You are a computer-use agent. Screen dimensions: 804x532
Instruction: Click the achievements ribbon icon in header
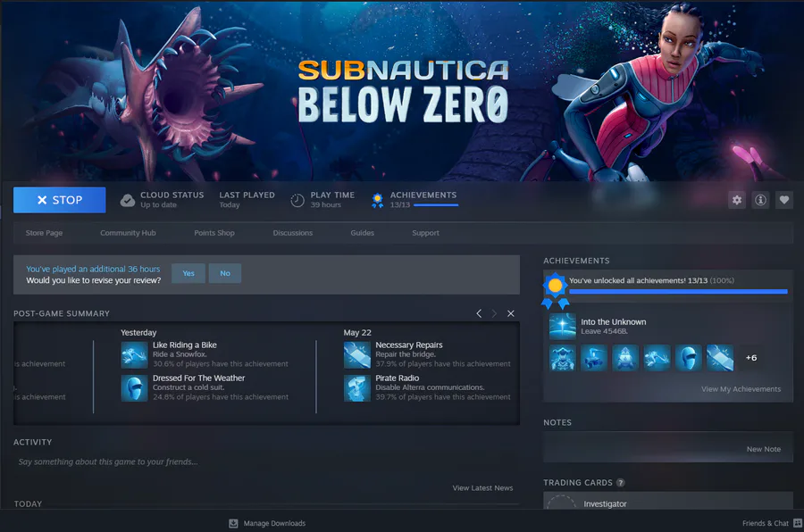(377, 201)
